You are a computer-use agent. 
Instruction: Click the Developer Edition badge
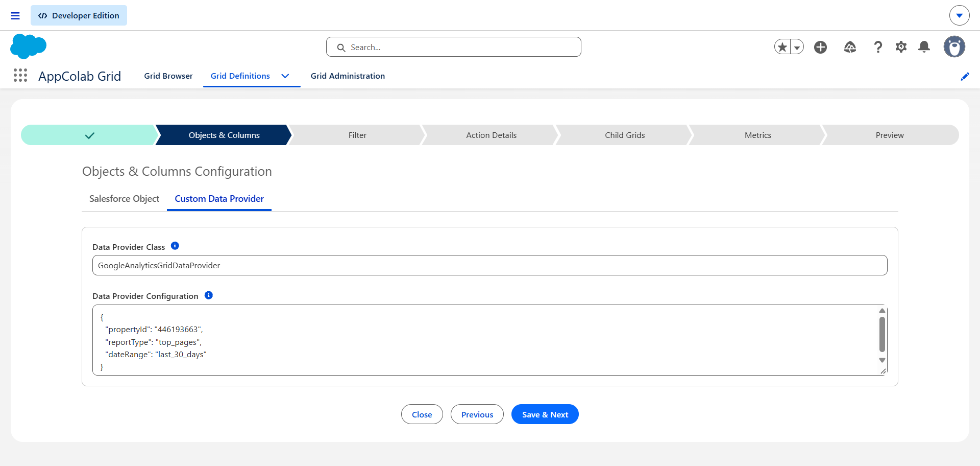pyautogui.click(x=79, y=15)
